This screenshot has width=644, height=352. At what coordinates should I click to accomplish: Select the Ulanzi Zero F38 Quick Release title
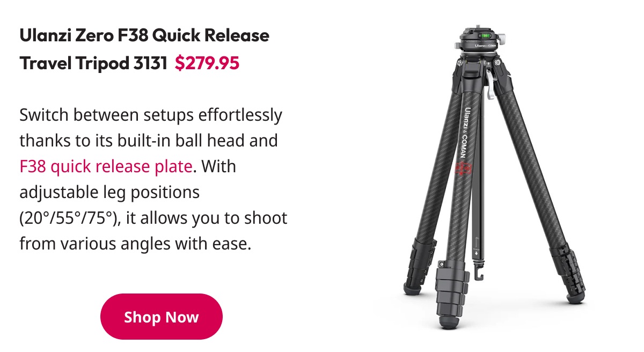pos(144,36)
